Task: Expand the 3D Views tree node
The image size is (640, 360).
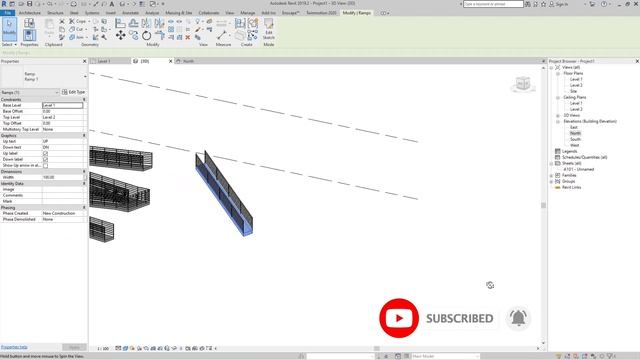Action: tap(558, 116)
